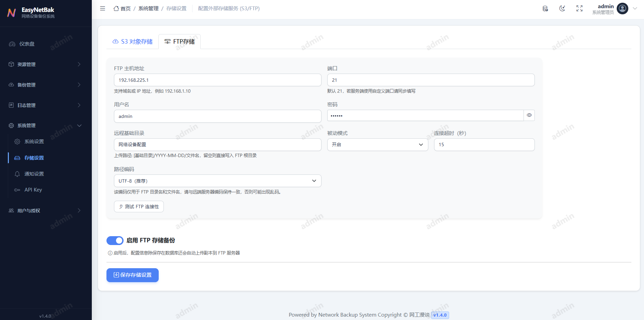Click the 系统管理员 role label
644x320 pixels.
(x=603, y=12)
